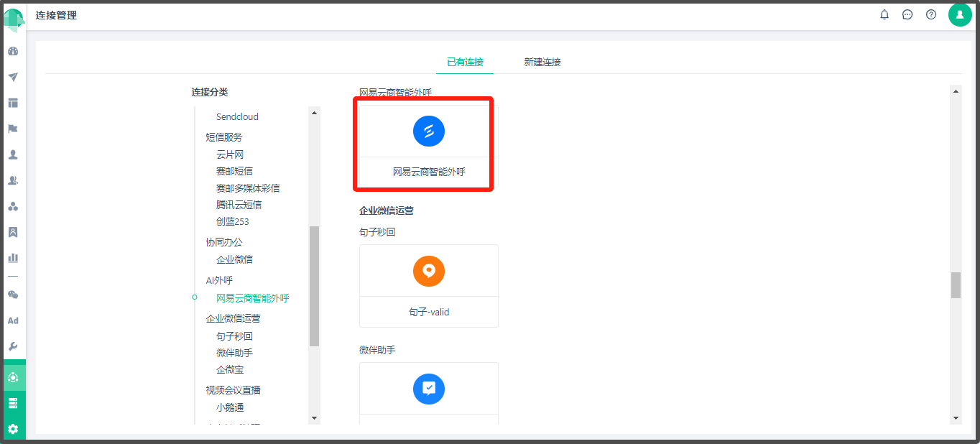Click category list scroll up arrow
This screenshot has width=980, height=444.
point(314,112)
